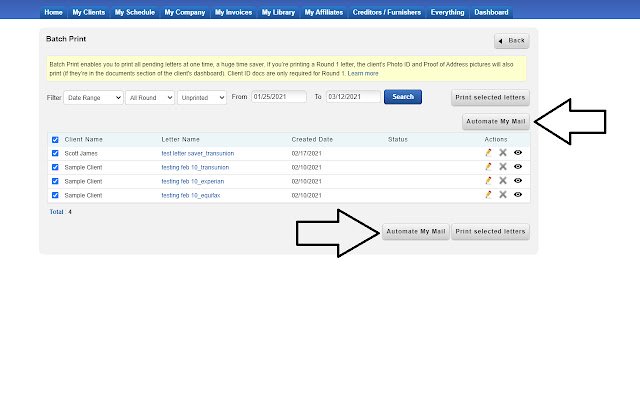
Task: Click the From date field 01/25/2021
Action: pos(279,97)
